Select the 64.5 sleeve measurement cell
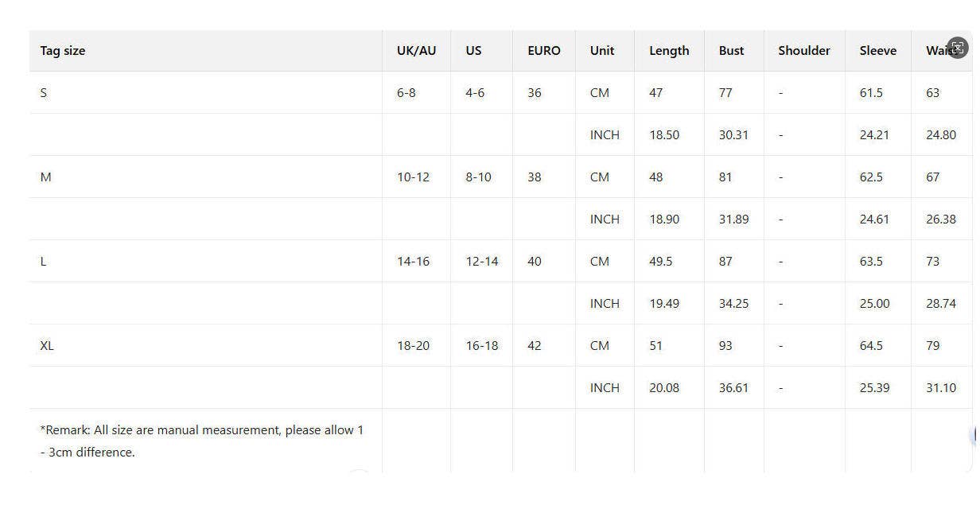The height and width of the screenshot is (509, 980). tap(871, 346)
